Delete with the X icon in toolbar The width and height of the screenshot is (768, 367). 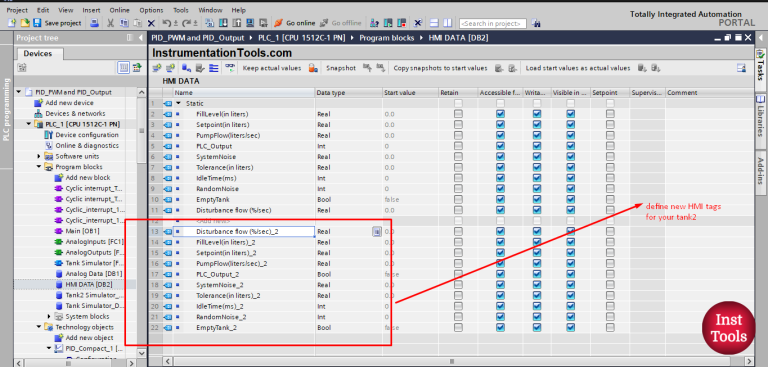click(x=151, y=23)
